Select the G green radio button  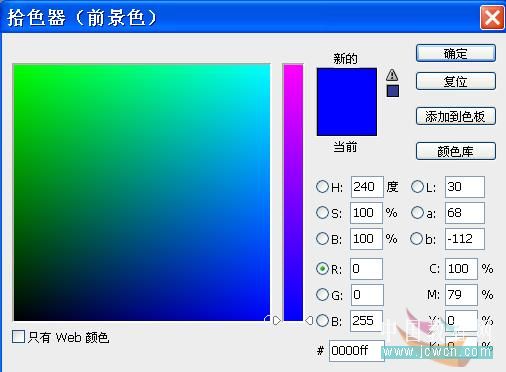pos(322,294)
